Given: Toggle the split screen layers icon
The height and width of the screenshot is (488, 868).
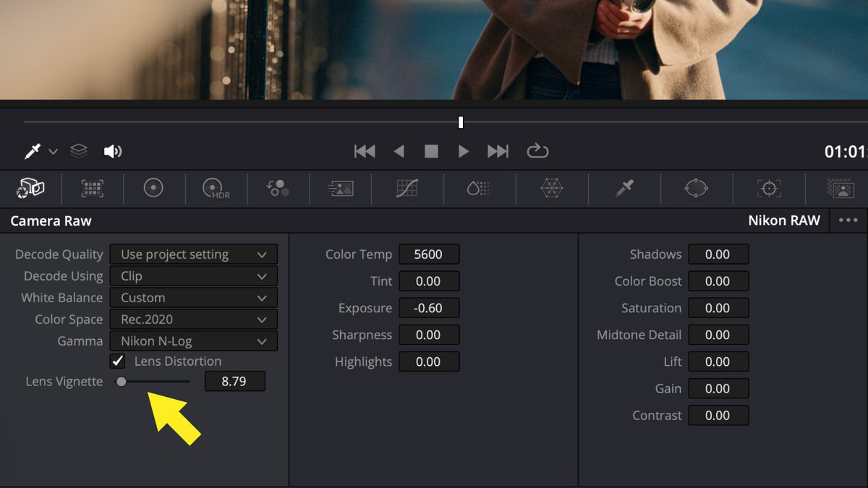Looking at the screenshot, I should point(79,151).
